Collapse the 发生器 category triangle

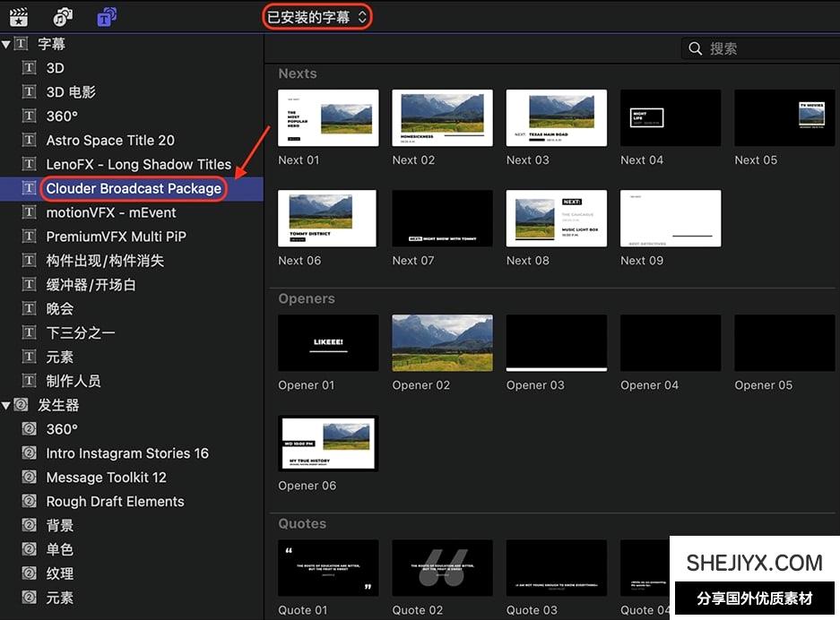(x=6, y=406)
